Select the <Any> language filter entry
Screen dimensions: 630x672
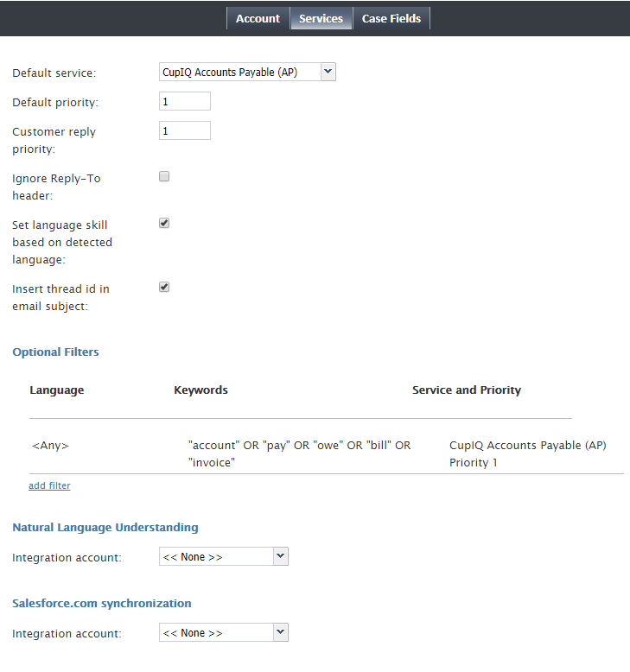(x=50, y=446)
